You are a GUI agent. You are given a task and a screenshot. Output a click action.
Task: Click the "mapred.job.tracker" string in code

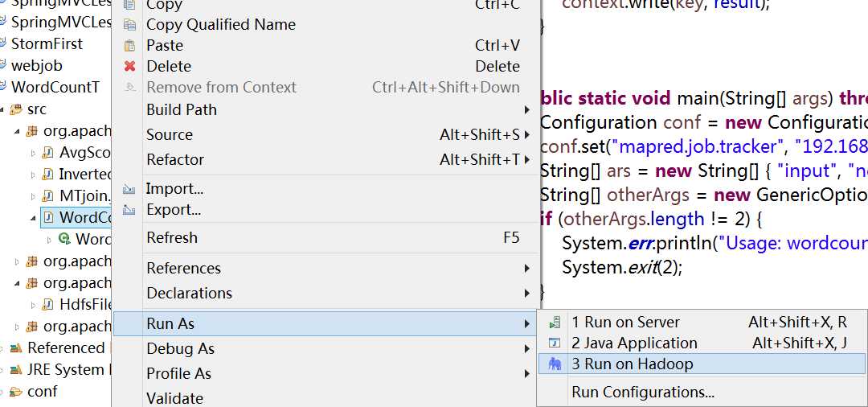pos(698,146)
